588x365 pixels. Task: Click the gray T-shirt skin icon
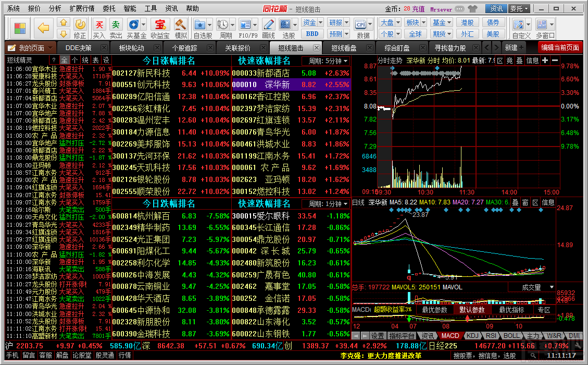[473, 9]
